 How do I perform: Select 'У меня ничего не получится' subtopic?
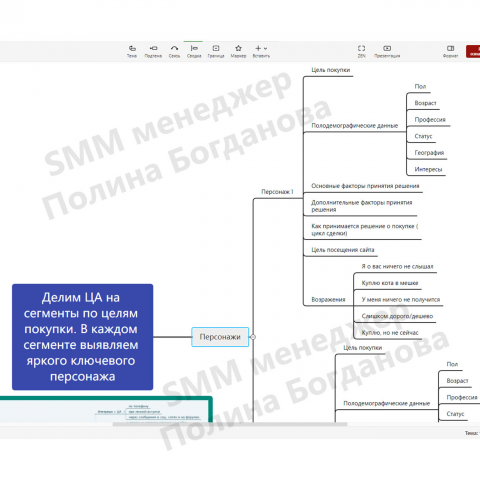(x=401, y=300)
